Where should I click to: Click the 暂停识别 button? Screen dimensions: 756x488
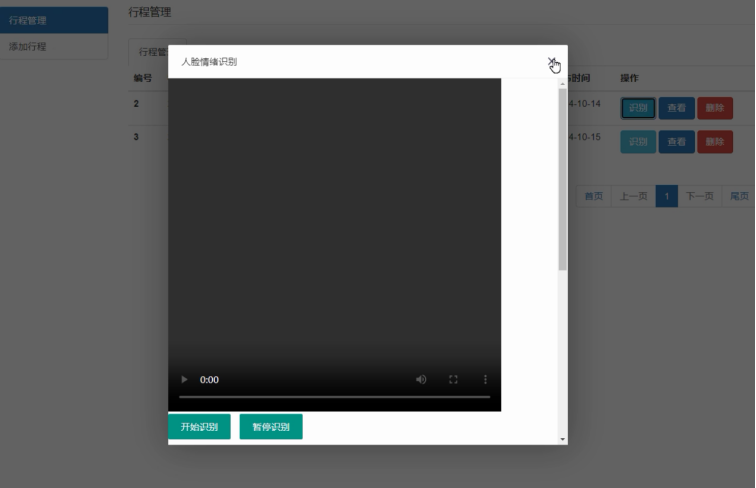tap(271, 427)
